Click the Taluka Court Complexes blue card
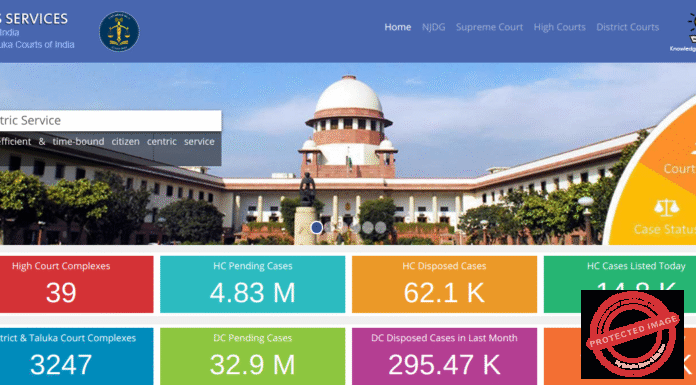 [76, 356]
